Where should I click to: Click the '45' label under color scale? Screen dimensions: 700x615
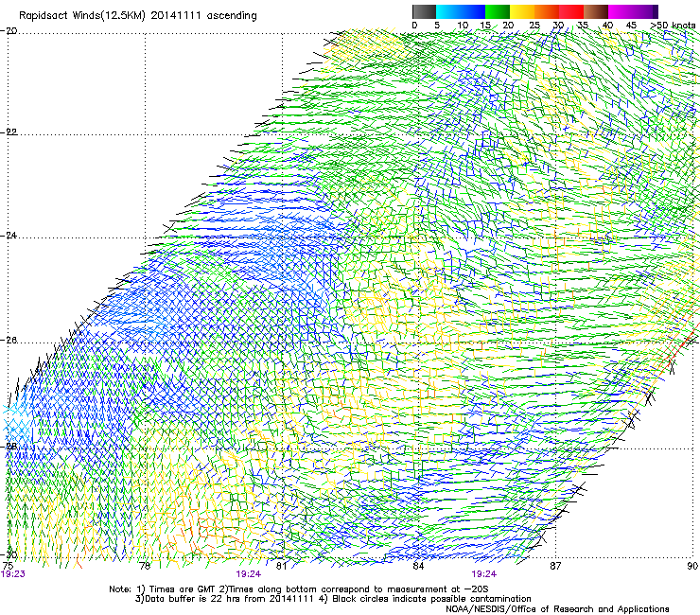point(631,26)
